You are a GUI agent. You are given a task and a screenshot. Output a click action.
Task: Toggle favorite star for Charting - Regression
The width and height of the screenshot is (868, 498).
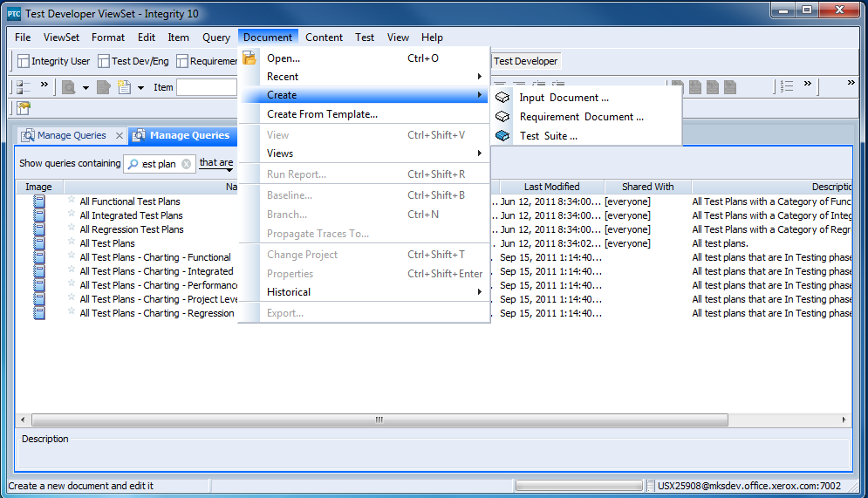[x=72, y=311]
